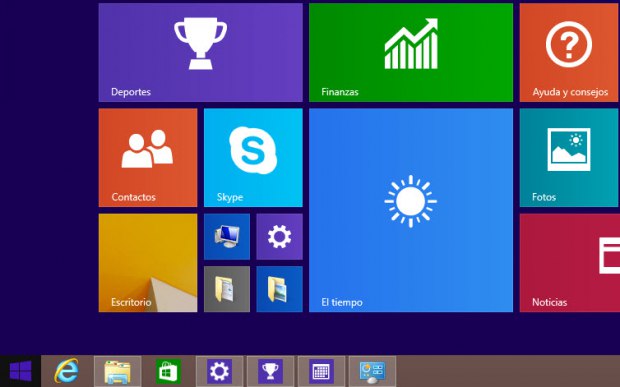This screenshot has width=620, height=387.
Task: Open the Deportes sports tile
Action: (200, 53)
